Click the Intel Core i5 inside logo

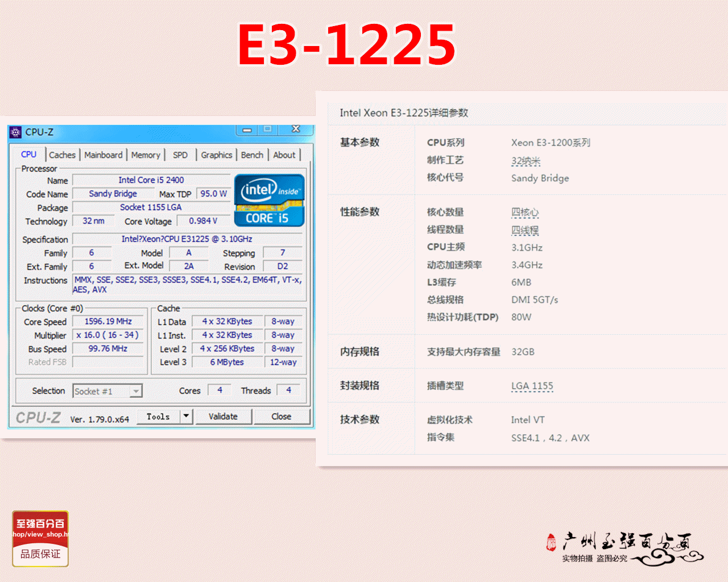coord(269,201)
